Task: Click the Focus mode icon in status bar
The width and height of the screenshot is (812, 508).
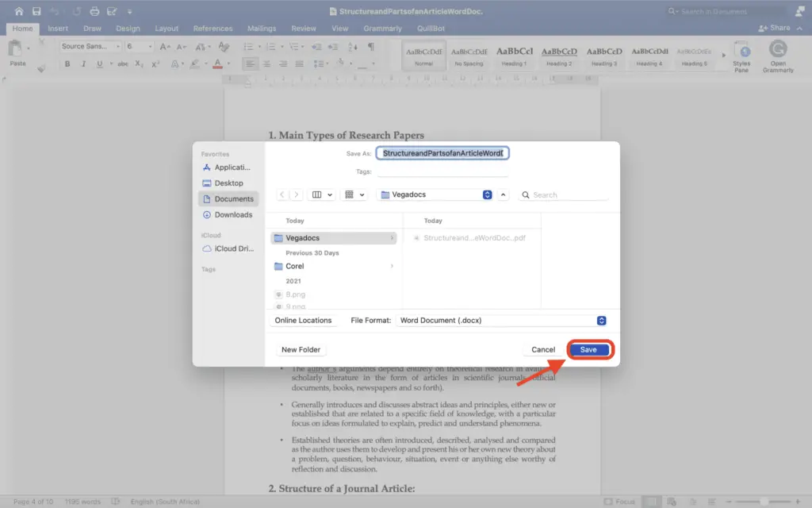Action: [x=608, y=502]
